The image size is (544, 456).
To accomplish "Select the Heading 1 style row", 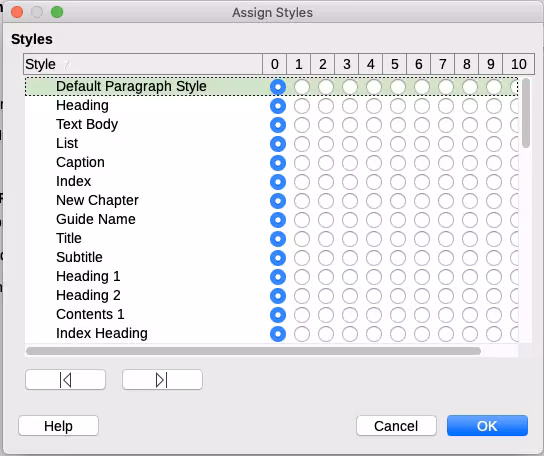I will tap(271, 277).
